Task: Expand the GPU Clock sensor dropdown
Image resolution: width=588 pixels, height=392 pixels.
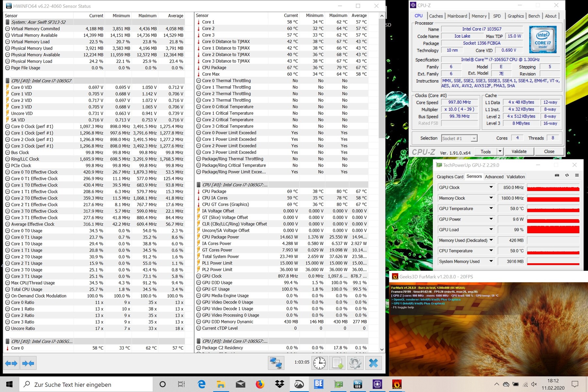Action: tap(491, 188)
